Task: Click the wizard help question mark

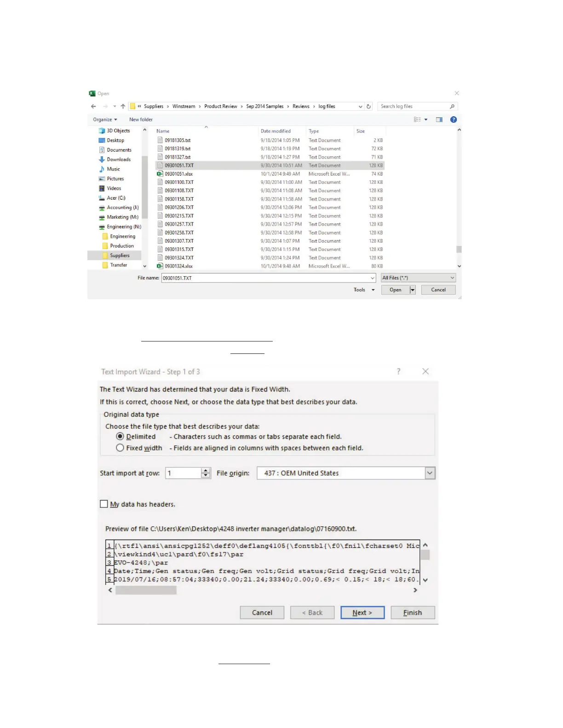Action: (x=399, y=371)
